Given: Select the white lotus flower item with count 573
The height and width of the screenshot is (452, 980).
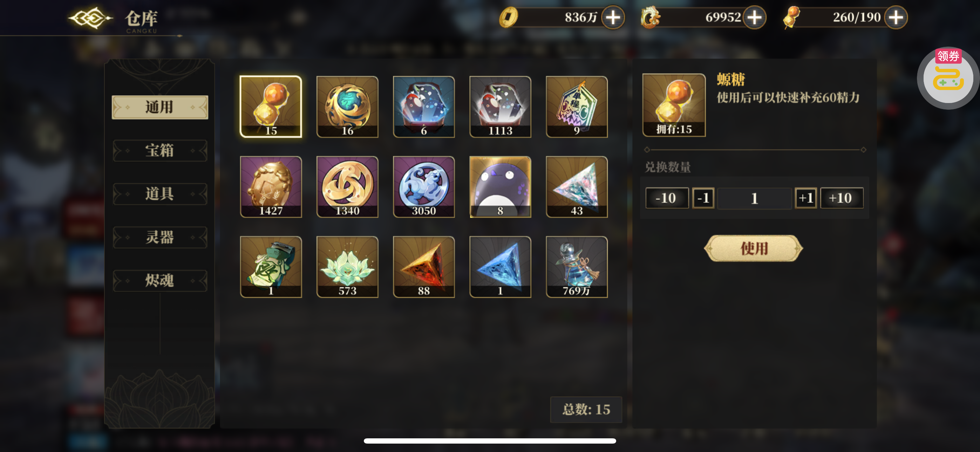Looking at the screenshot, I should point(347,267).
